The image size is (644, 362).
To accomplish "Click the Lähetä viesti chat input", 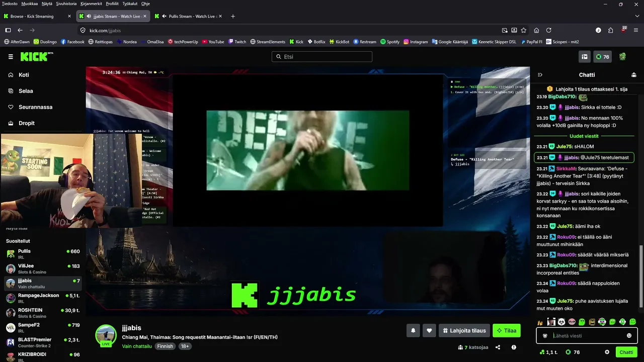I will (x=587, y=336).
